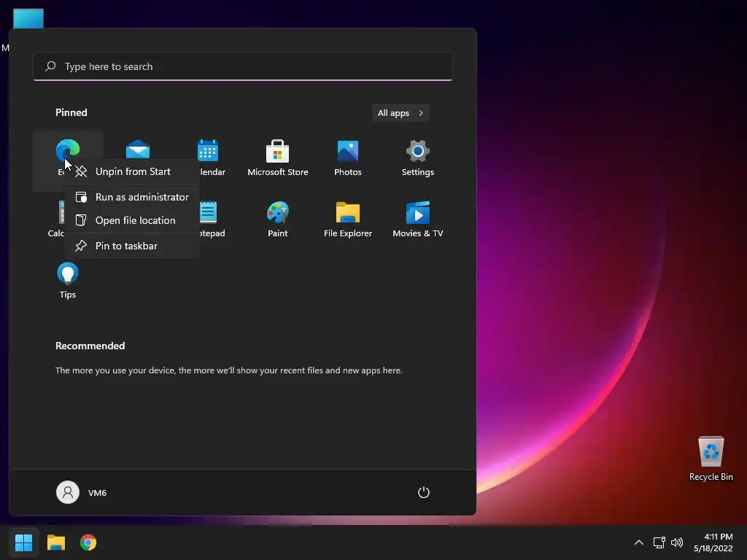Show All apps list
Viewport: 747px width, 560px height.
(x=400, y=113)
